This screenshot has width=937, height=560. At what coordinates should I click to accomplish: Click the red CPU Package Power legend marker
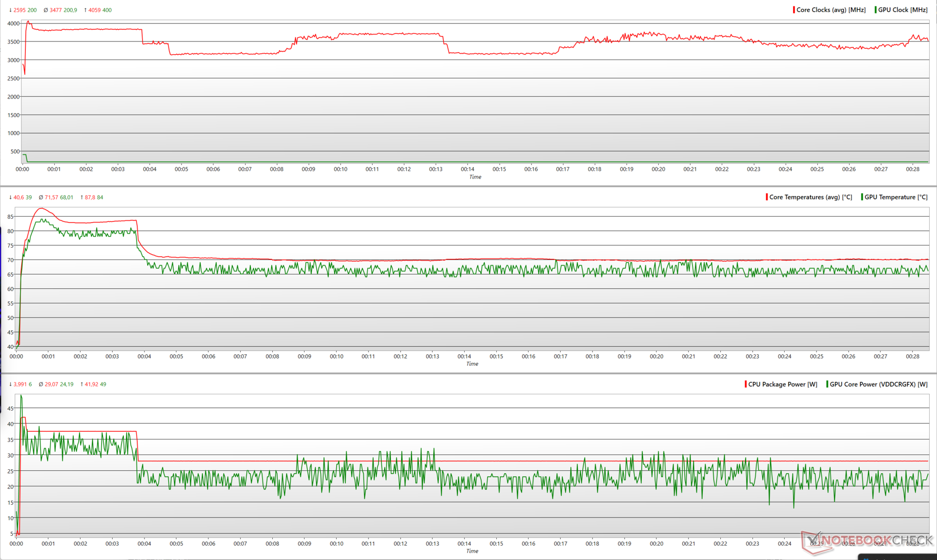pyautogui.click(x=746, y=384)
